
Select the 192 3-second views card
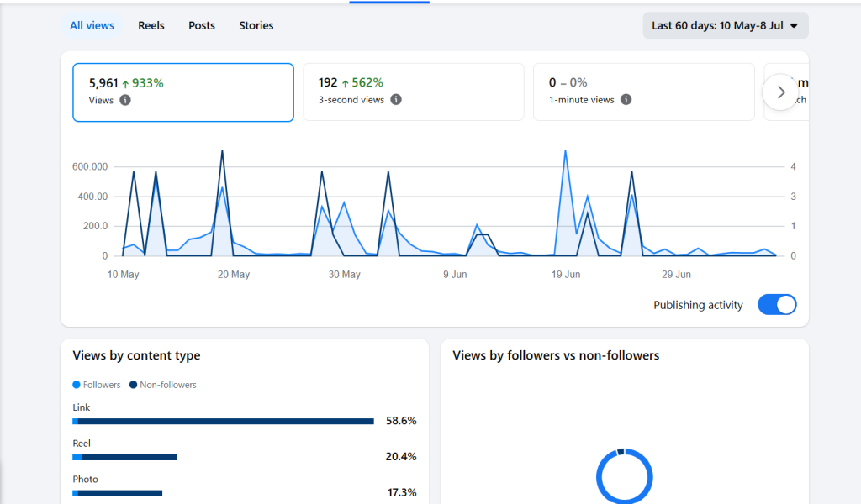(414, 92)
